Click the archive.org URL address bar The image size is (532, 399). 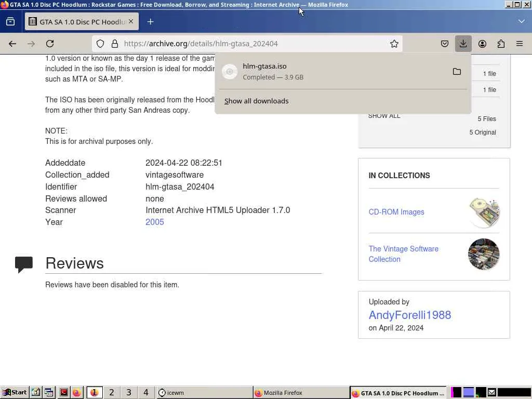coord(247,44)
